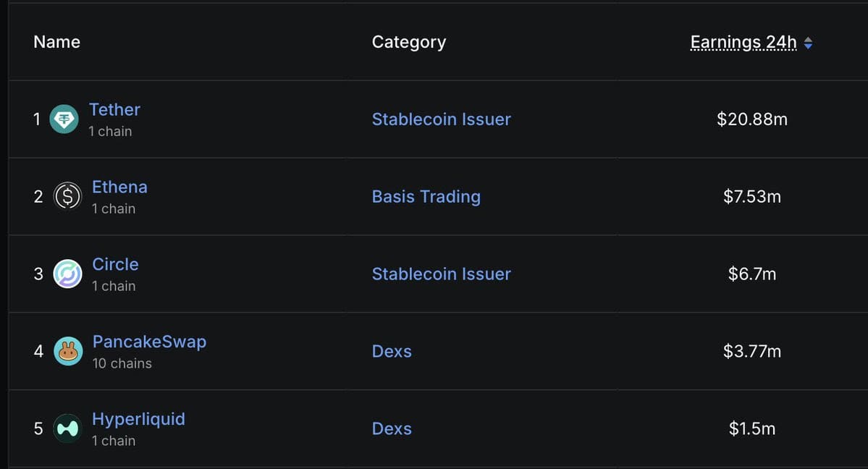Open the Circle protocol link
Screen dimensions: 868x469
click(x=115, y=264)
